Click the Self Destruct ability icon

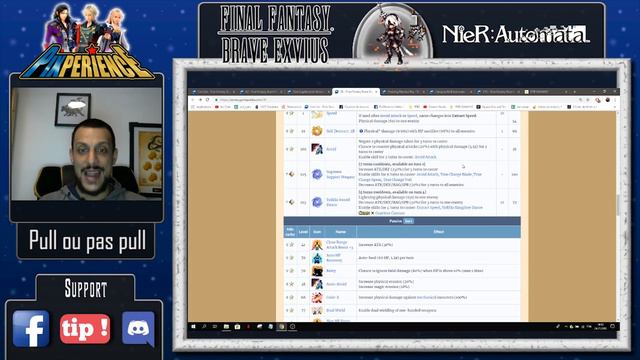[317, 131]
